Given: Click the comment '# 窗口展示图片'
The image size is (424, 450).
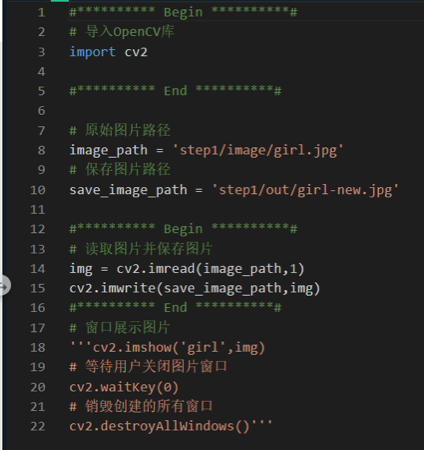Looking at the screenshot, I should coord(120,328).
